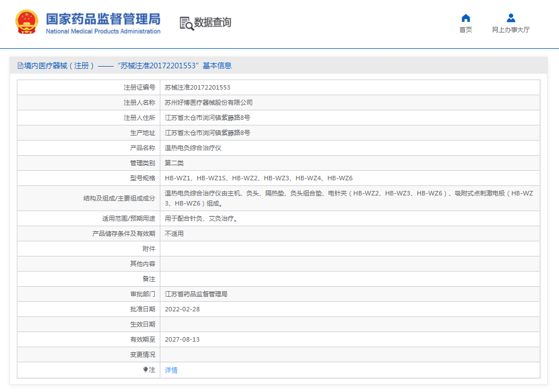
Task: Click National Medical Products Administration text
Action: (x=103, y=31)
